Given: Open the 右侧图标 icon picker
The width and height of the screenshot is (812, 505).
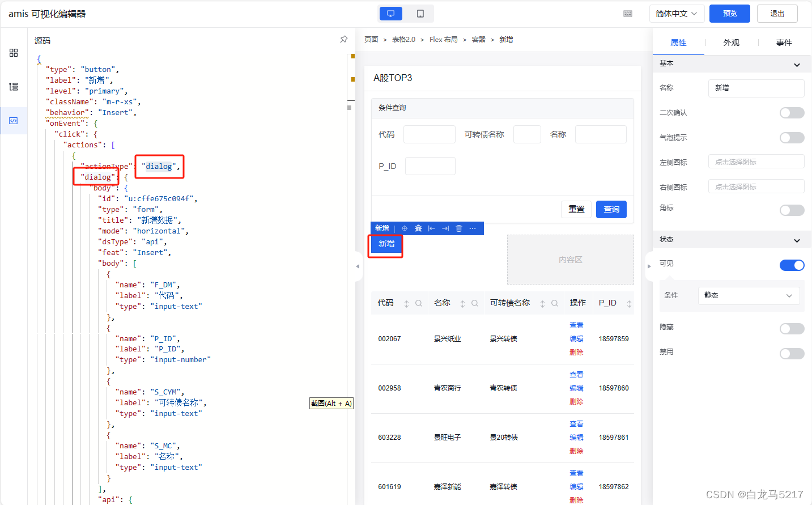Looking at the screenshot, I should (x=756, y=186).
